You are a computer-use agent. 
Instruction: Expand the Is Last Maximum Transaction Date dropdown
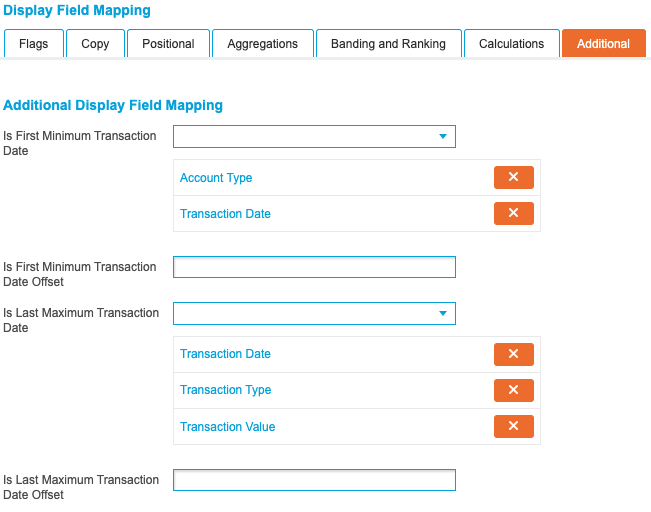pos(314,314)
